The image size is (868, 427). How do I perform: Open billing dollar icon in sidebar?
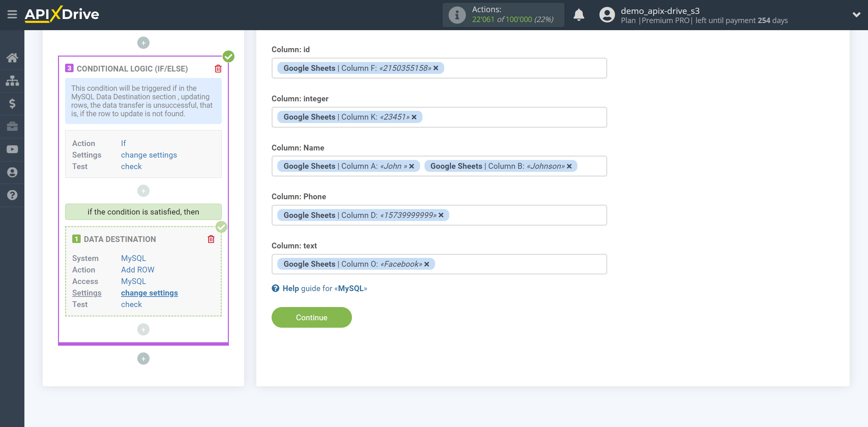coord(12,103)
